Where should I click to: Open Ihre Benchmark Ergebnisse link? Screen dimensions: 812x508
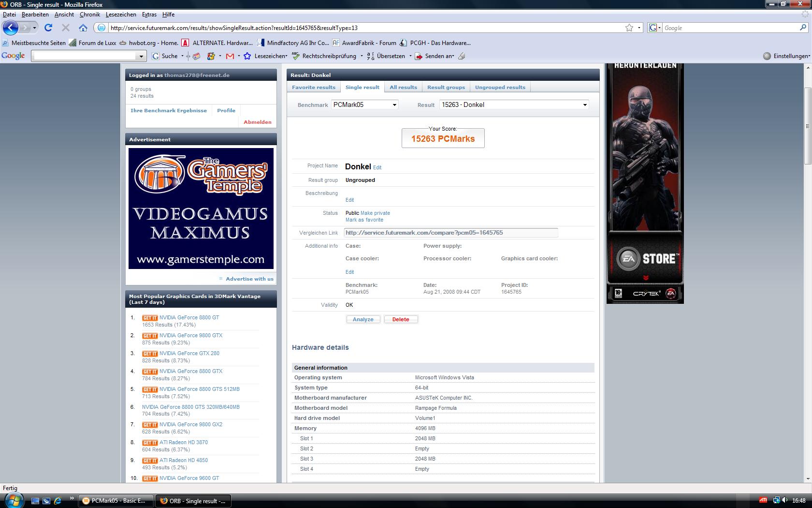(x=169, y=110)
